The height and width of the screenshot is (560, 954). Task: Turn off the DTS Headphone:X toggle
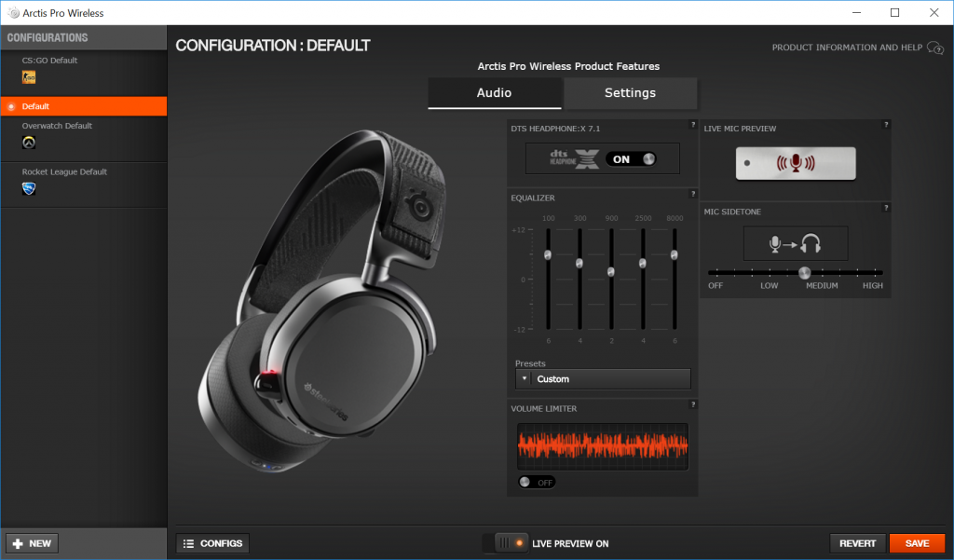coord(631,159)
